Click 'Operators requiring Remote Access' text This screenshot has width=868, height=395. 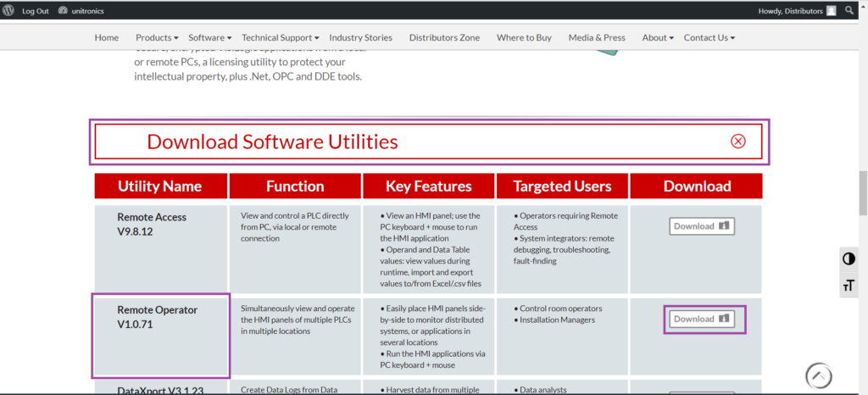pos(565,221)
